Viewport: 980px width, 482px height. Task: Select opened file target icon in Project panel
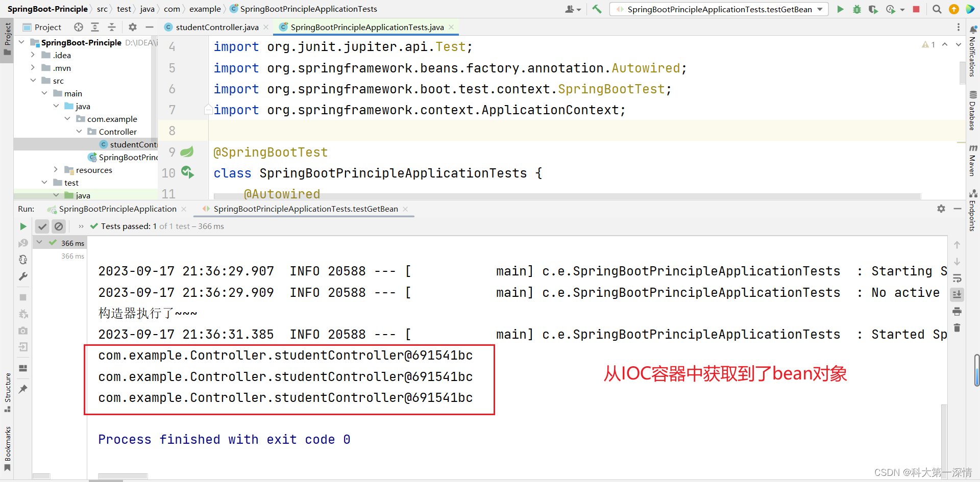pos(78,27)
